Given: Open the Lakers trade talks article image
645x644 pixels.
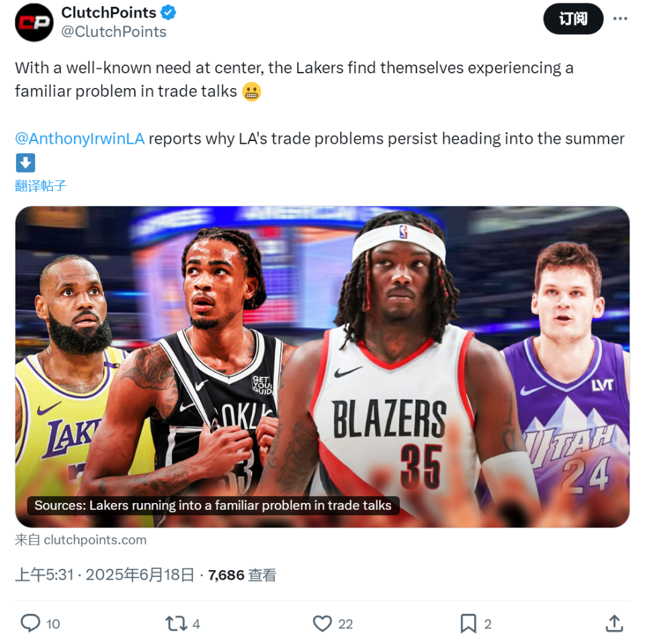Looking at the screenshot, I should [x=322, y=367].
